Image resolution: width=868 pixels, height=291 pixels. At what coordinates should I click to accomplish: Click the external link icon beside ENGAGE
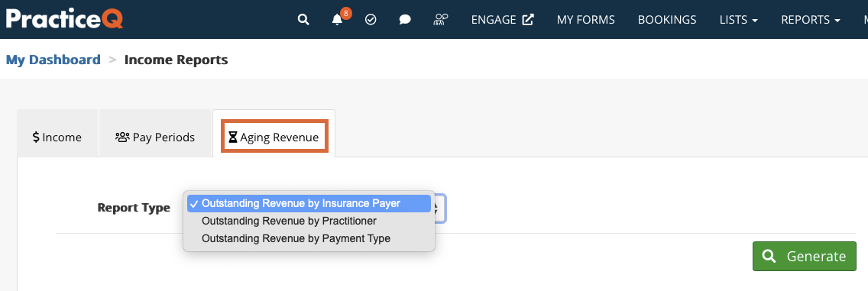point(528,20)
